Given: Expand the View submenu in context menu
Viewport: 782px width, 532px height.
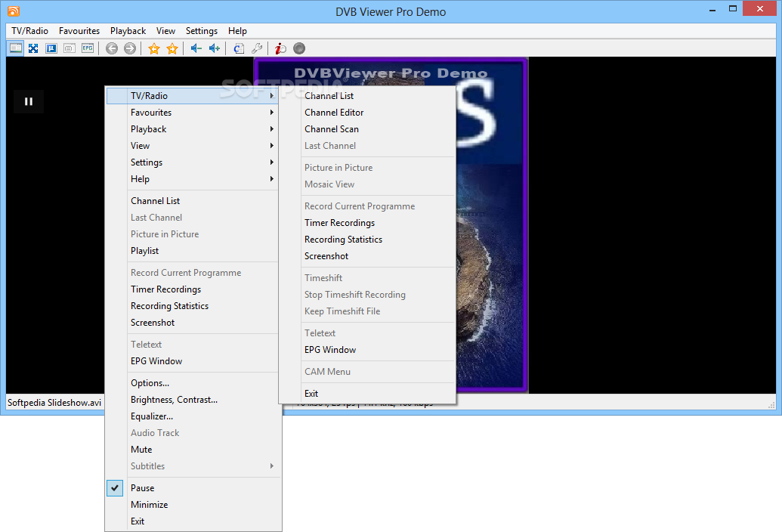Looking at the screenshot, I should (193, 146).
